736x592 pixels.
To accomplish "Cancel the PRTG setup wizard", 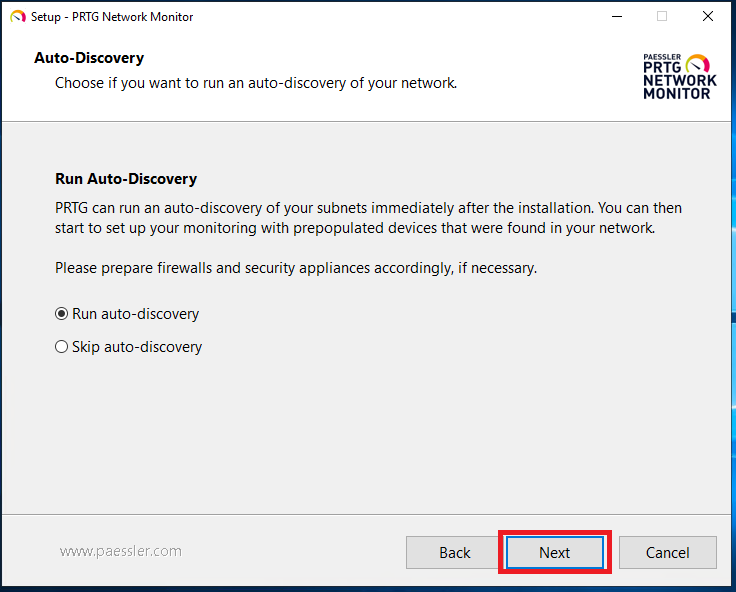I will tap(667, 553).
